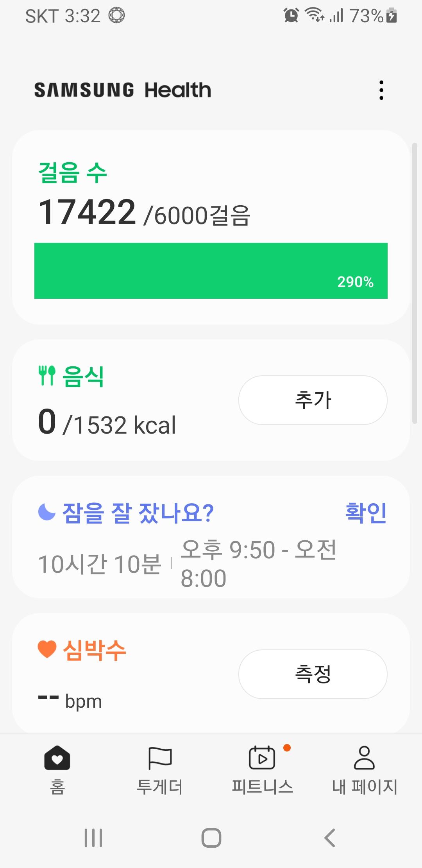Open the Together flag icon
The image size is (422, 868).
(160, 758)
